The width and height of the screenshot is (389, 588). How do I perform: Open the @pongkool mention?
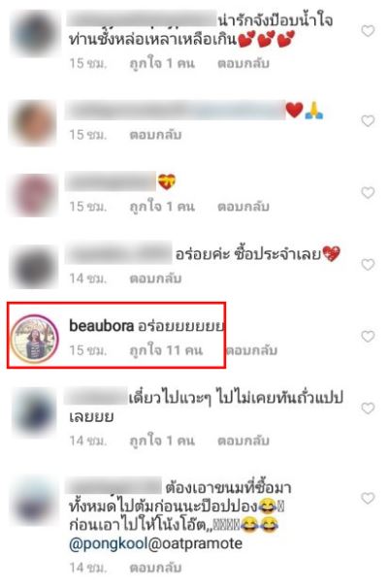pyautogui.click(x=109, y=543)
